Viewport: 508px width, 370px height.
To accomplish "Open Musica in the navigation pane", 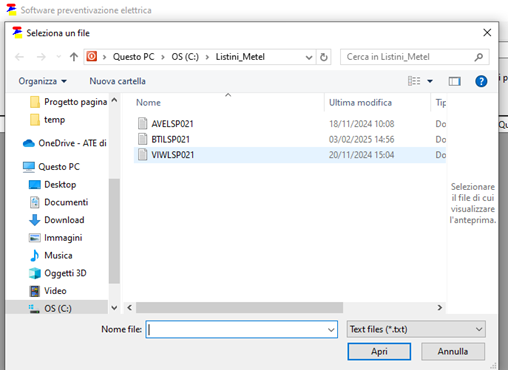I will point(51,255).
